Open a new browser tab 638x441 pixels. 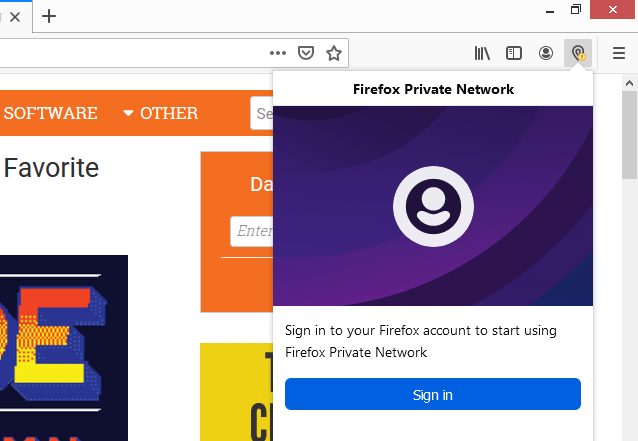pos(48,16)
